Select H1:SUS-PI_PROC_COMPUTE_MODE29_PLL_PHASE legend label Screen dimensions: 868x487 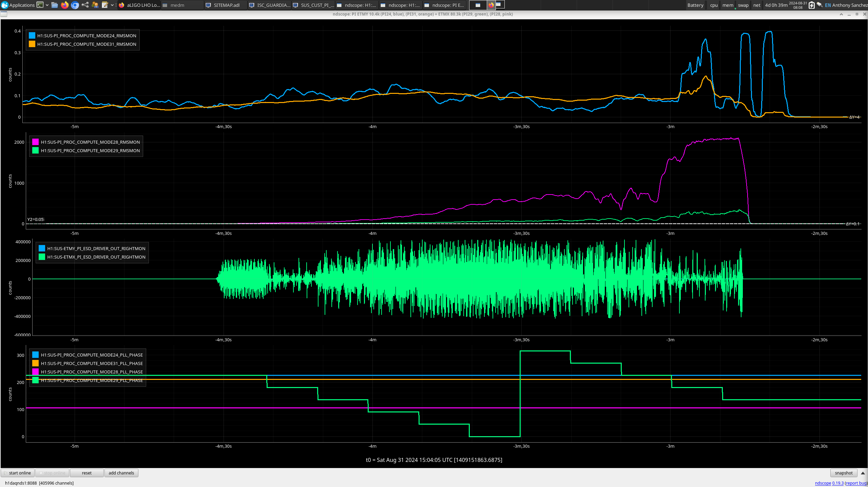click(x=92, y=380)
